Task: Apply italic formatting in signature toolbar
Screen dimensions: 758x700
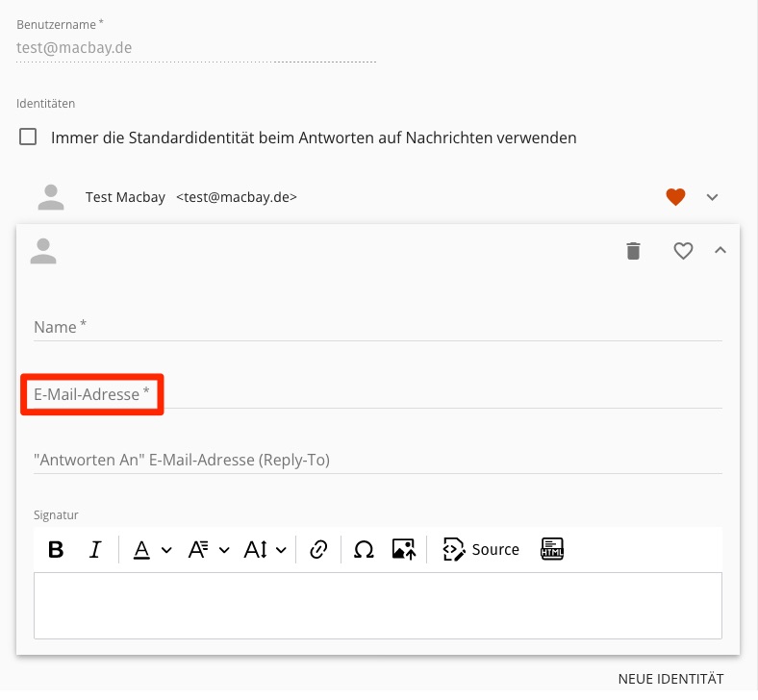Action: pyautogui.click(x=95, y=550)
